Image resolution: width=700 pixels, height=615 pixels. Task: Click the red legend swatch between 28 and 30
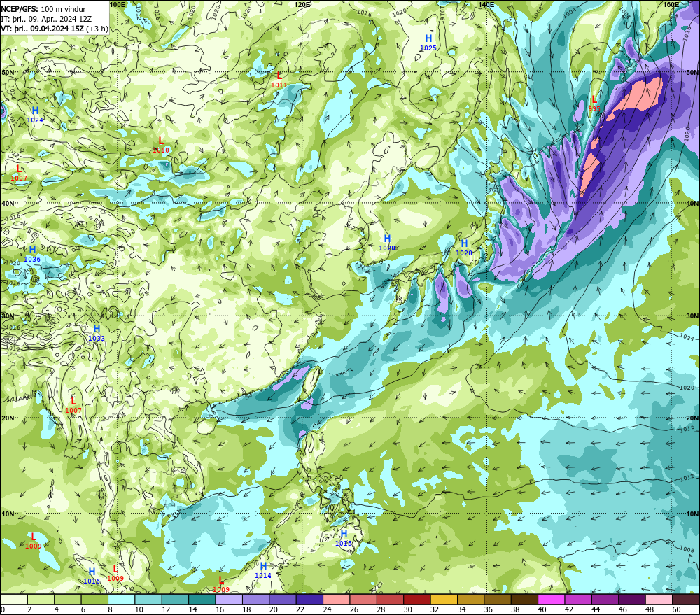point(390,599)
